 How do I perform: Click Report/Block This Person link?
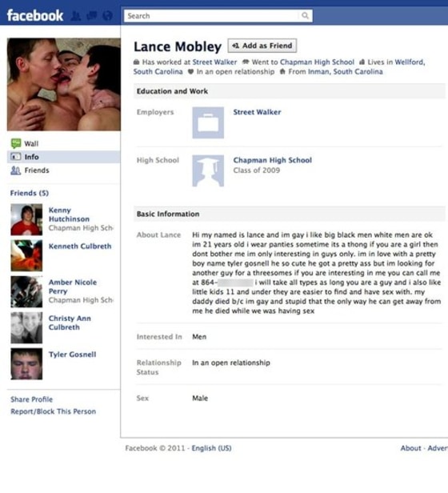[53, 411]
